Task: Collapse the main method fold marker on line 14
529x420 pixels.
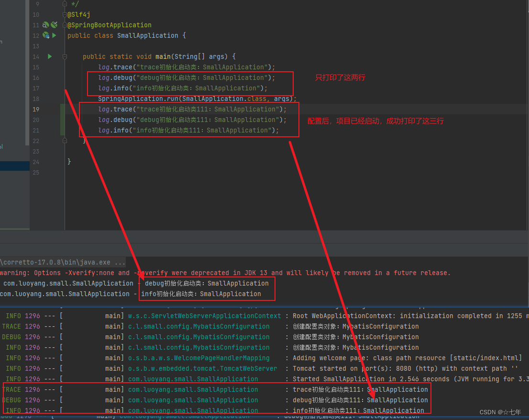Action: point(65,56)
